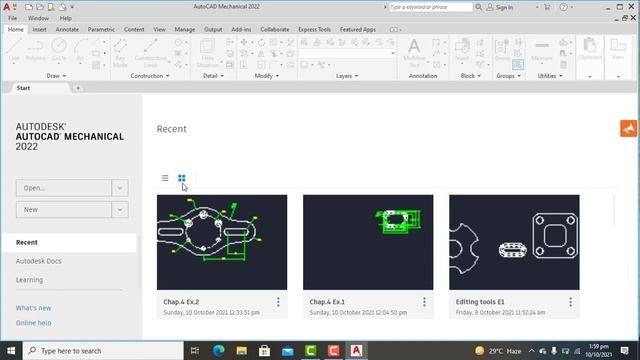640x360 pixels.
Task: Open the layer selection combo box
Action: click(x=347, y=53)
